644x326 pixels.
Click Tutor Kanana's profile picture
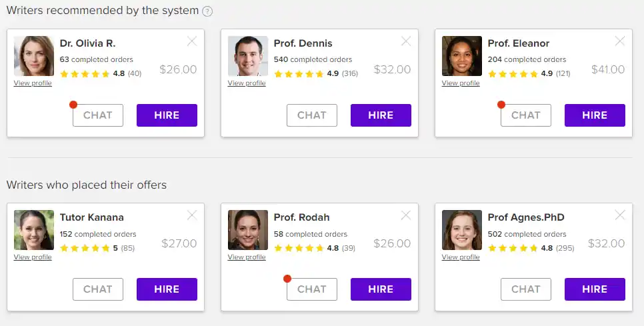pyautogui.click(x=34, y=230)
